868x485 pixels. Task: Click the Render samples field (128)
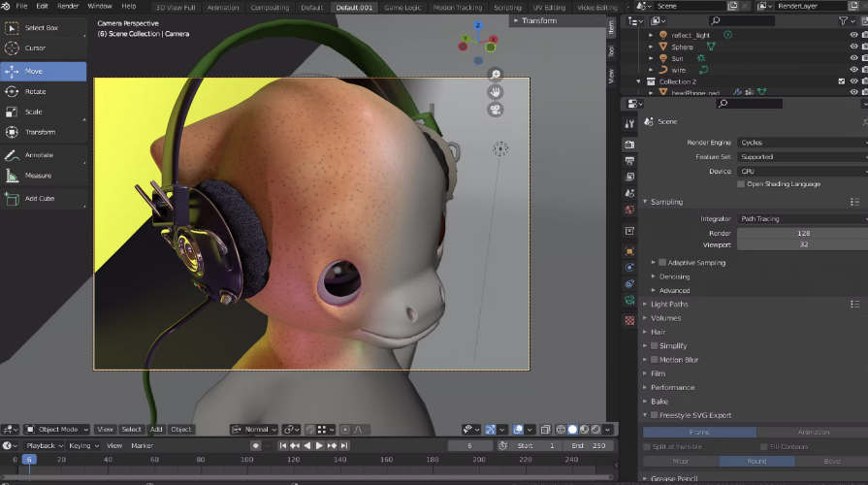[x=803, y=234]
